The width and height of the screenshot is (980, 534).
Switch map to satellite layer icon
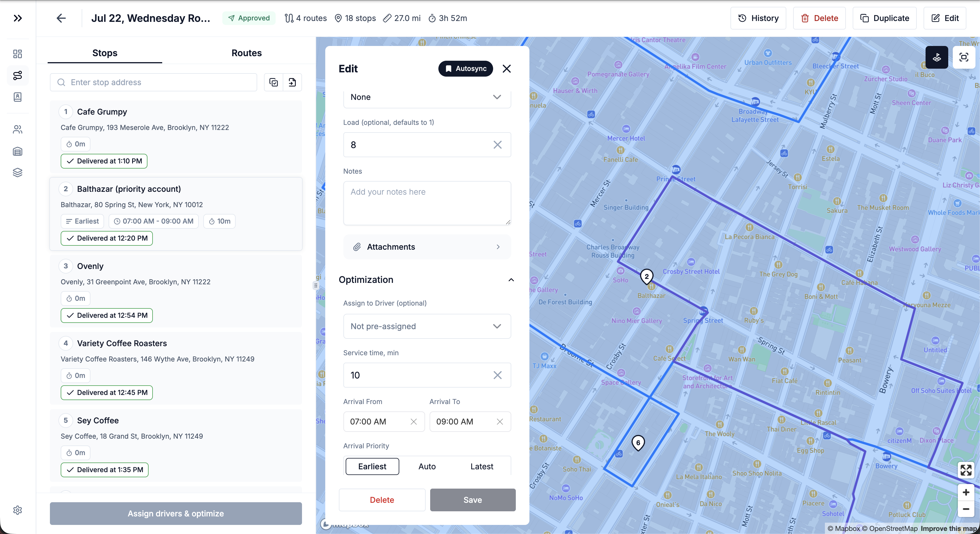[937, 58]
